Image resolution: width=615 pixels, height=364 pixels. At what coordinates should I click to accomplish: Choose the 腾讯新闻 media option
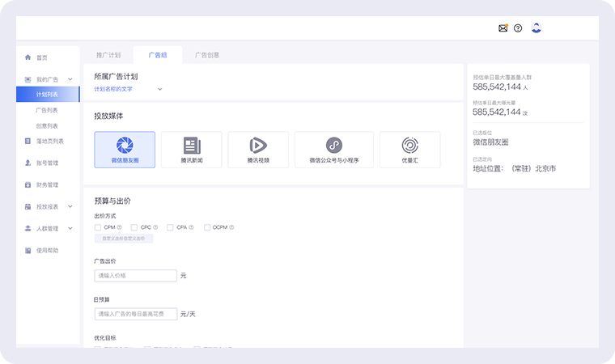click(x=192, y=150)
